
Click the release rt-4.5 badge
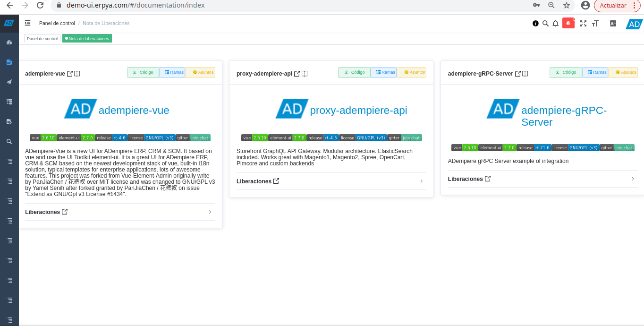[x=322, y=138]
